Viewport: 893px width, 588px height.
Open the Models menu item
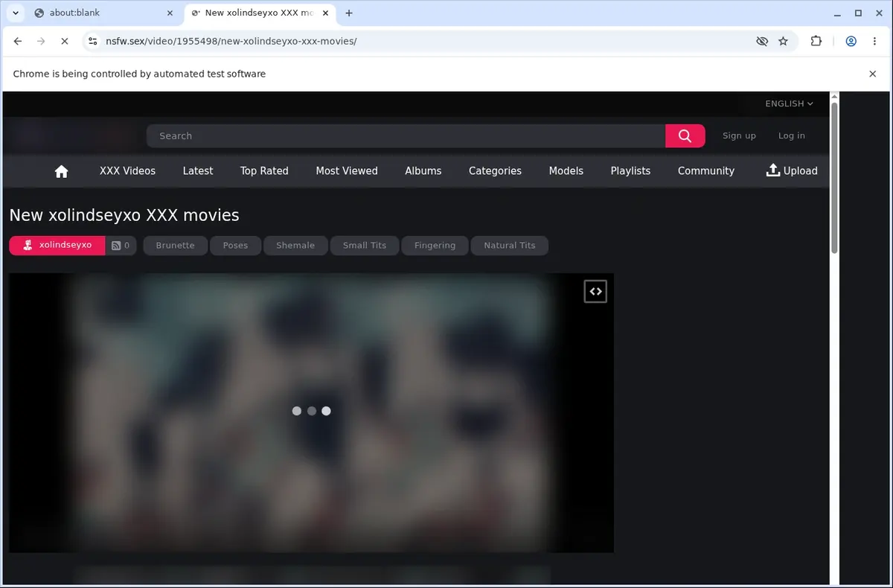pyautogui.click(x=566, y=171)
